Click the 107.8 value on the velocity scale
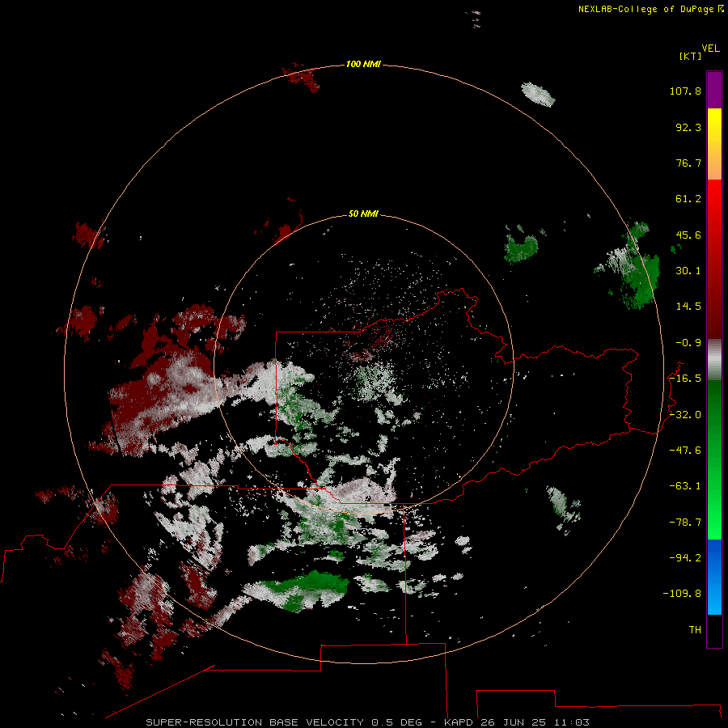 click(685, 91)
